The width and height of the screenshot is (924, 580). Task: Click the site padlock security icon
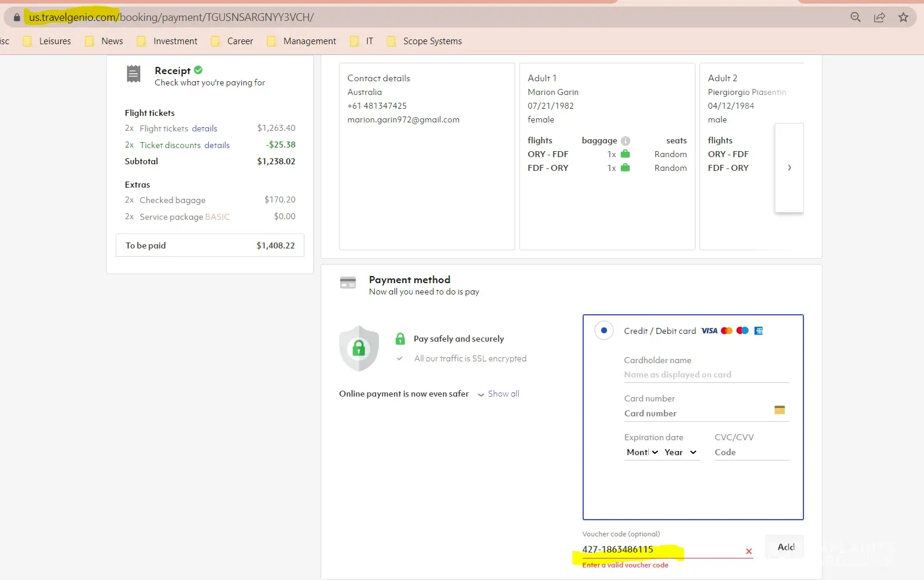tap(17, 17)
